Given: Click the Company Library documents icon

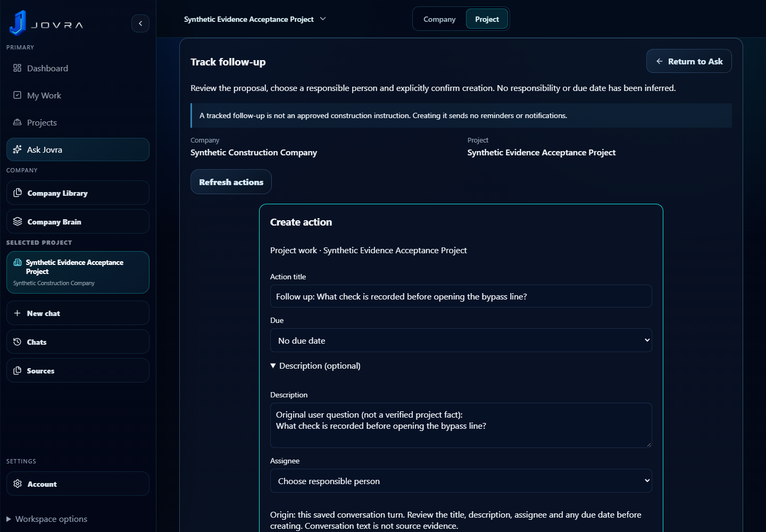Looking at the screenshot, I should click(x=18, y=193).
